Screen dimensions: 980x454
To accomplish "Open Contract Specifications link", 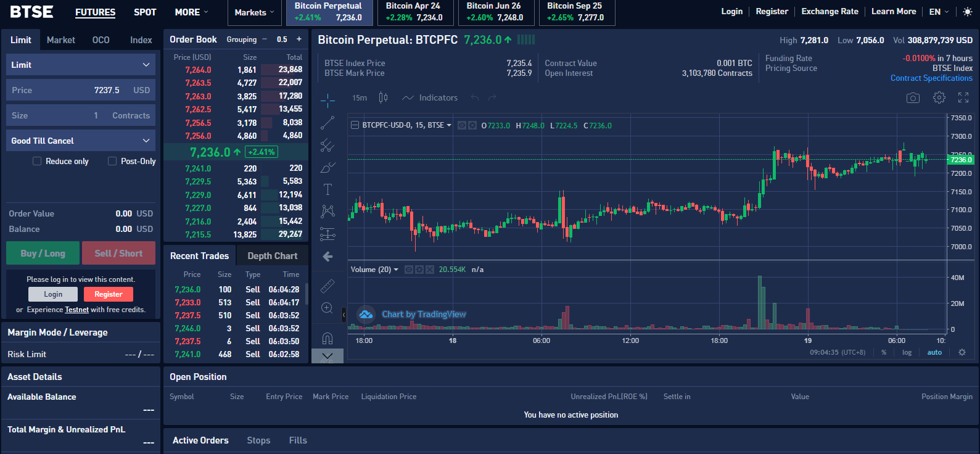I will click(x=931, y=78).
